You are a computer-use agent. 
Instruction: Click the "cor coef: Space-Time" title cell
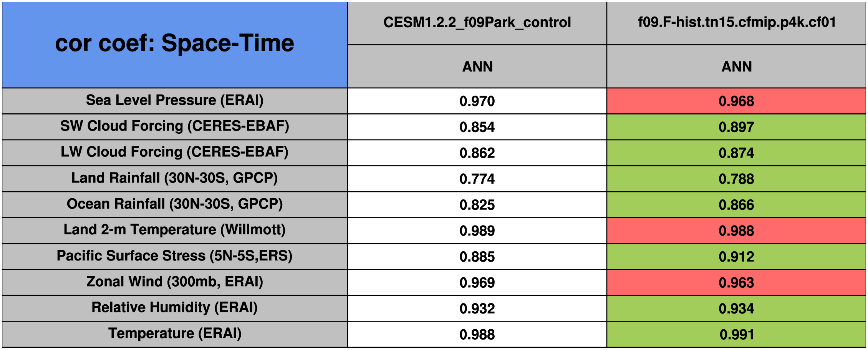tap(175, 44)
